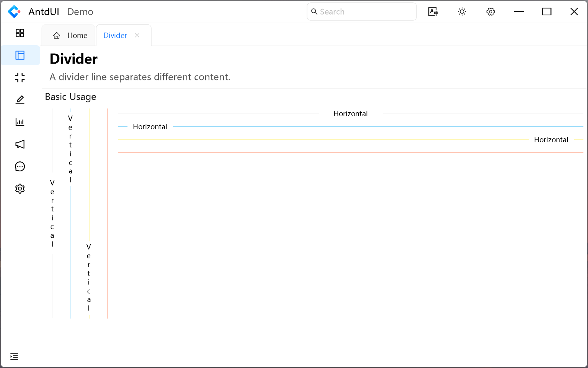Image resolution: width=588 pixels, height=368 pixels.
Task: Click the AntdUI logo icon
Action: 14,11
